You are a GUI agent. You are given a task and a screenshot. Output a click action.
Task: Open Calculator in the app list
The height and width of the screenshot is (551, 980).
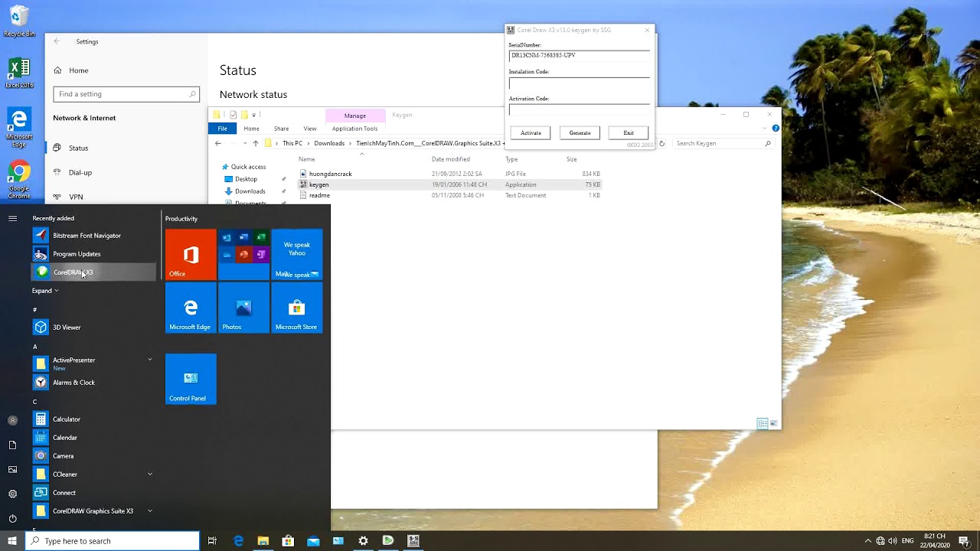click(x=93, y=419)
